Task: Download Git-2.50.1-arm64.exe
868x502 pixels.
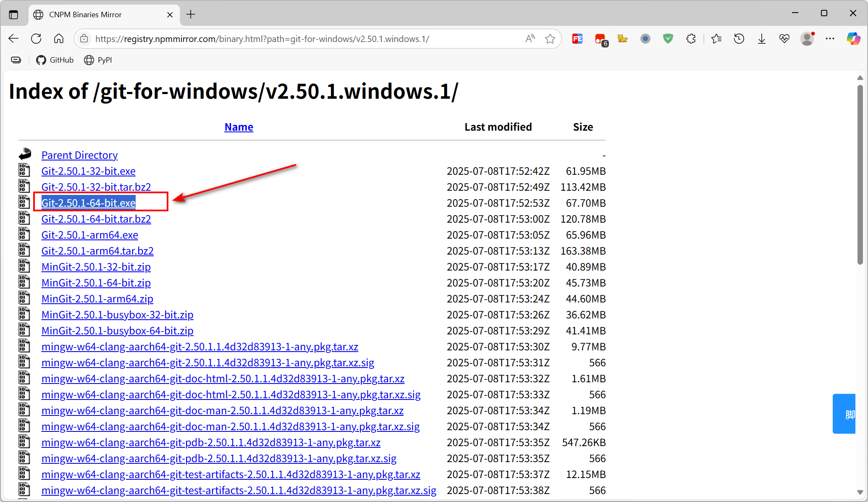Action: 89,235
